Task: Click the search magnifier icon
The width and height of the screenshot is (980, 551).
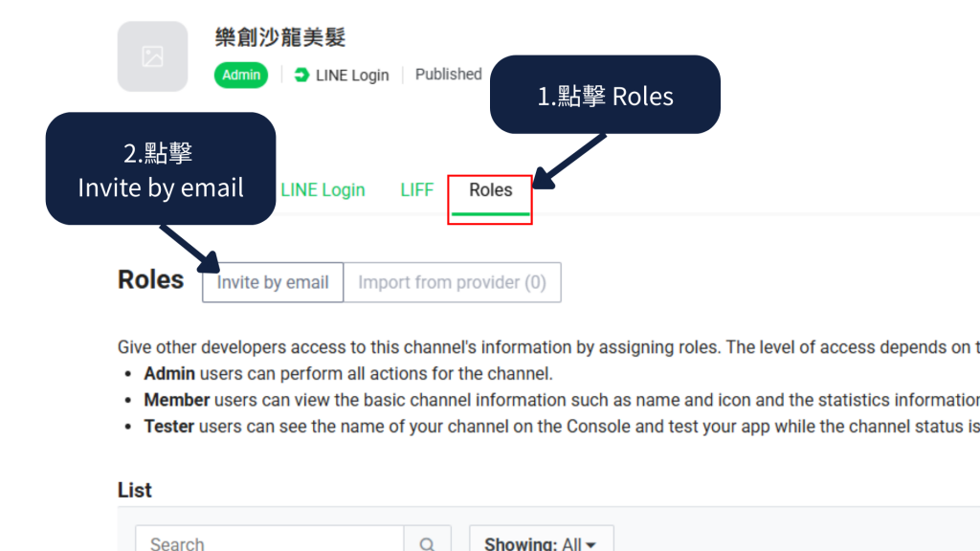Action: pyautogui.click(x=427, y=542)
